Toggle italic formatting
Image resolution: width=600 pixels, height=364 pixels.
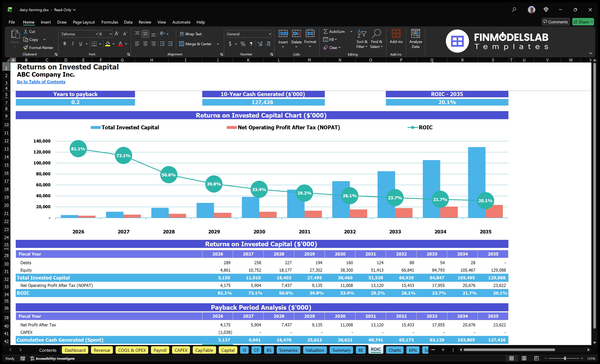tap(72, 44)
